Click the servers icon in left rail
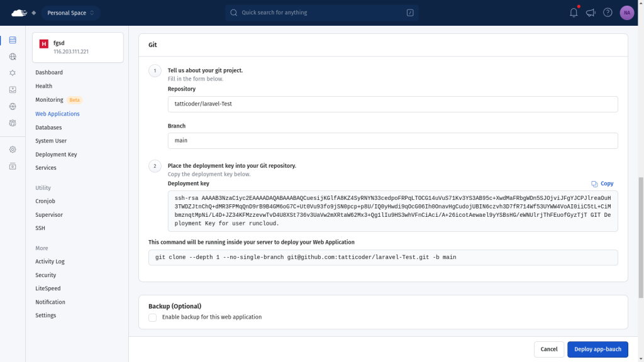This screenshot has width=644, height=362. point(13,40)
